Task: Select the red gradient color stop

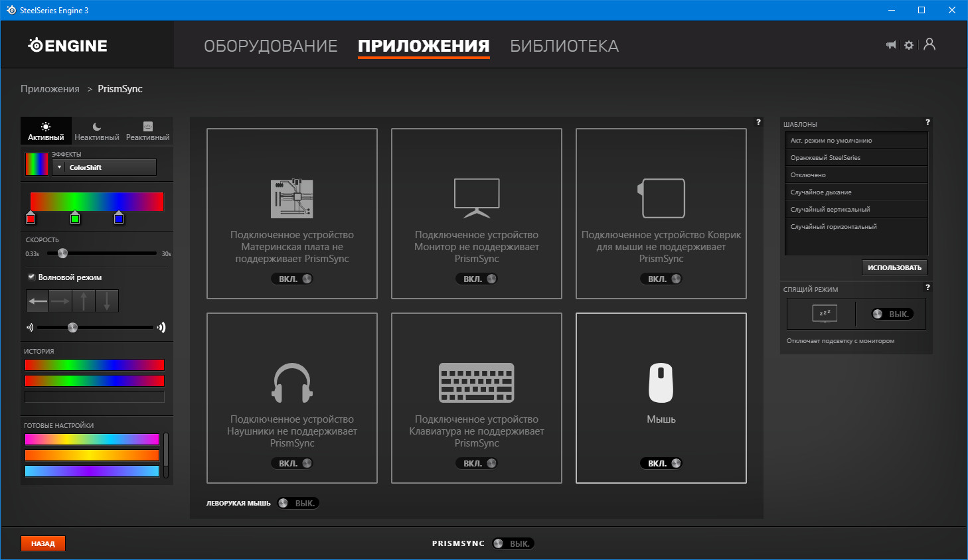Action: click(31, 218)
